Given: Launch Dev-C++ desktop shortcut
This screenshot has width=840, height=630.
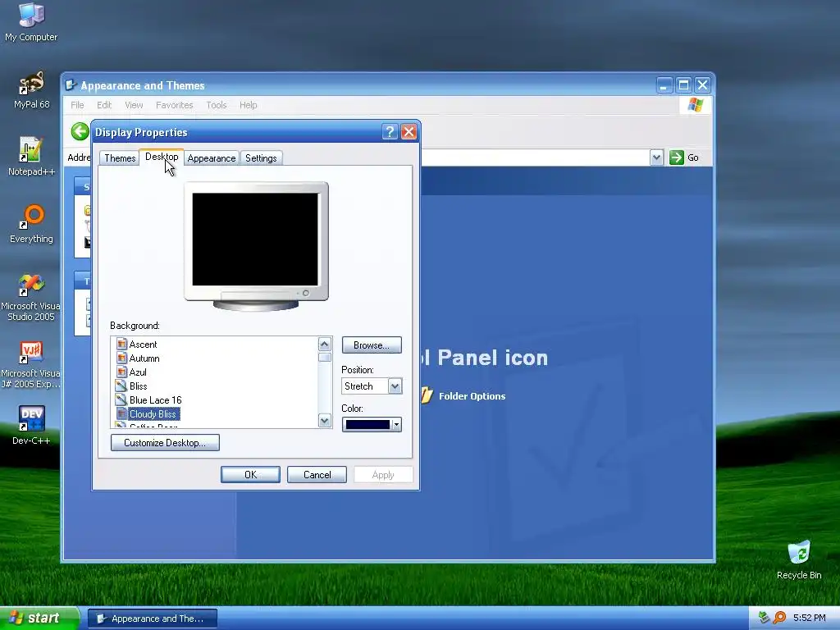Looking at the screenshot, I should 31,426.
